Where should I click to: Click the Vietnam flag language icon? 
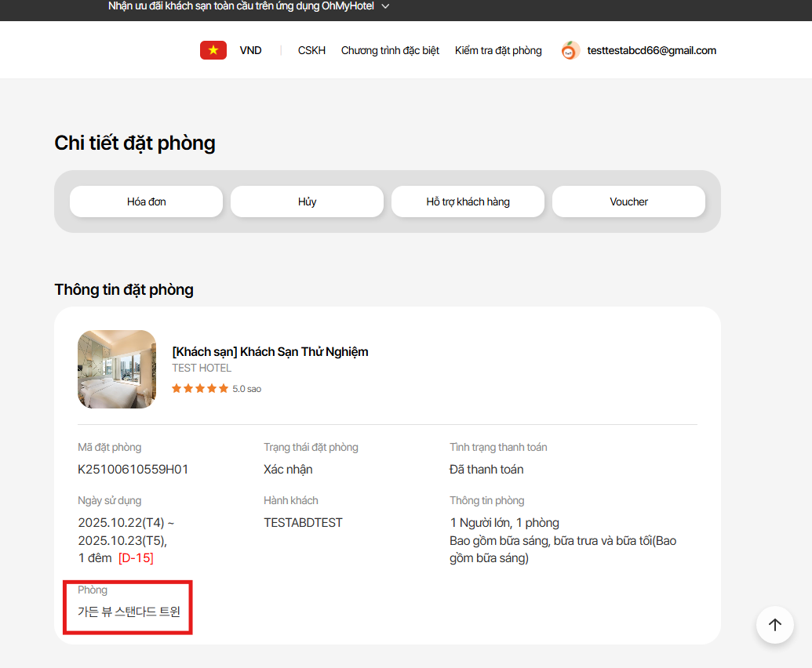click(213, 50)
